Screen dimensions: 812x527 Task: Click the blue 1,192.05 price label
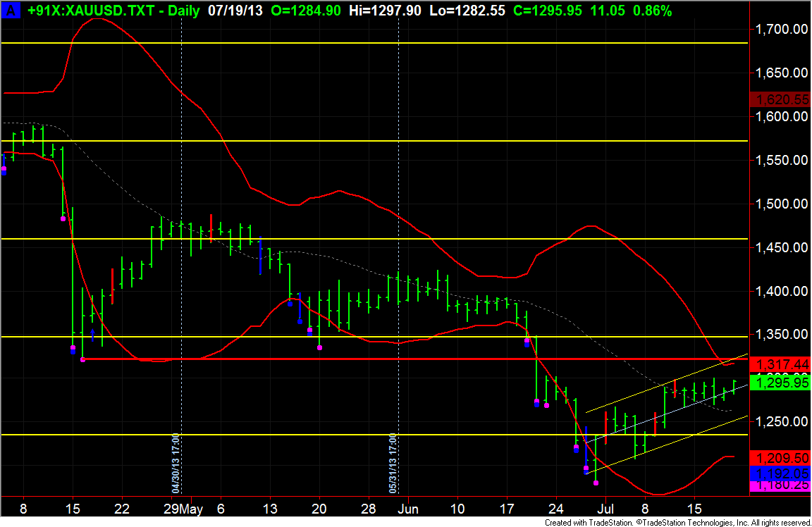click(779, 473)
